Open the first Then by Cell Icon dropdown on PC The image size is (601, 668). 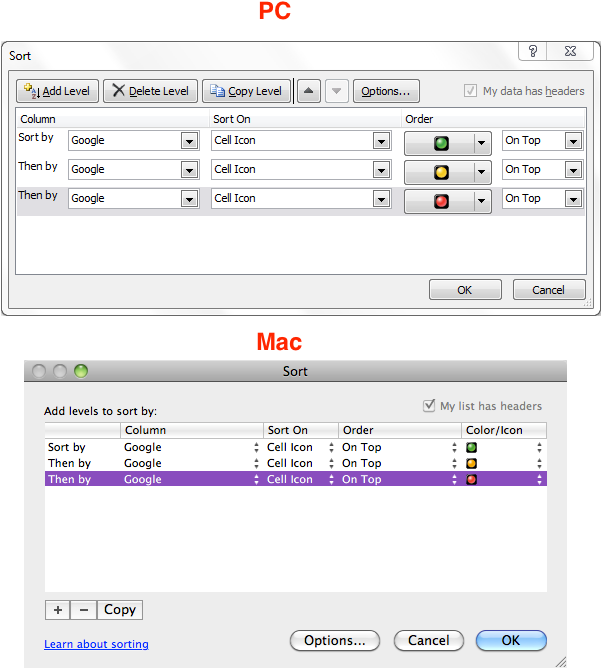pyautogui.click(x=381, y=170)
